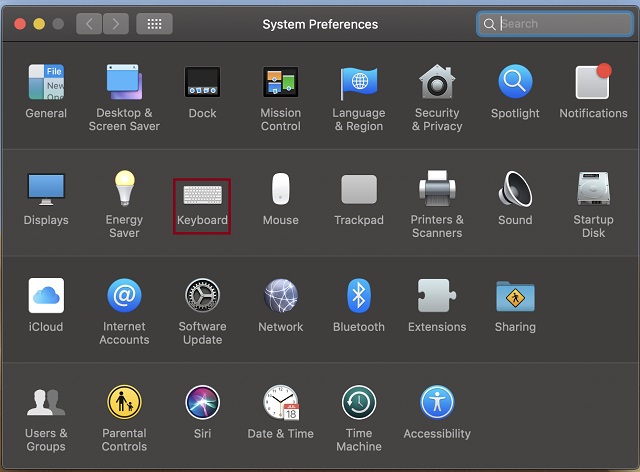
Task: Open Startup Disk pane
Action: (x=593, y=204)
